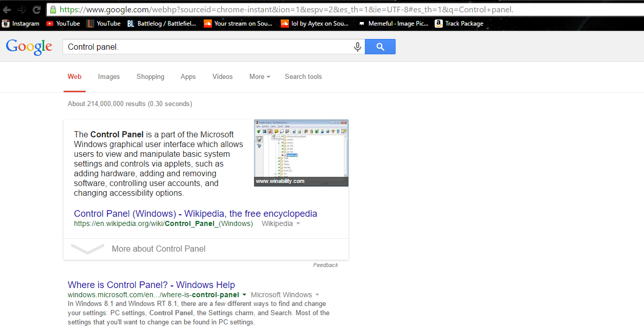Screen dimensions: 644x329
Task: Open the first YouTube bookmark with red icon
Action: click(x=63, y=24)
